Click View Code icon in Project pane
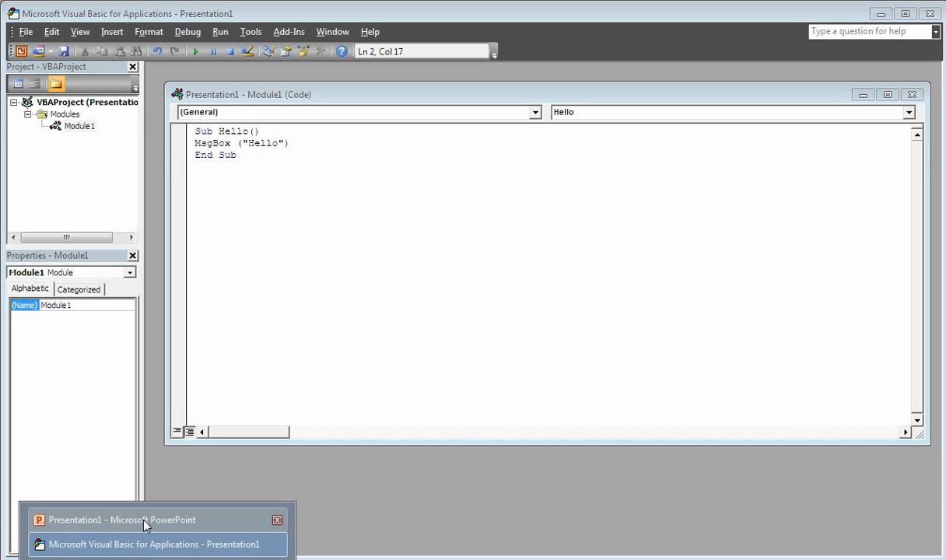Image resolution: width=946 pixels, height=560 pixels. click(18, 84)
